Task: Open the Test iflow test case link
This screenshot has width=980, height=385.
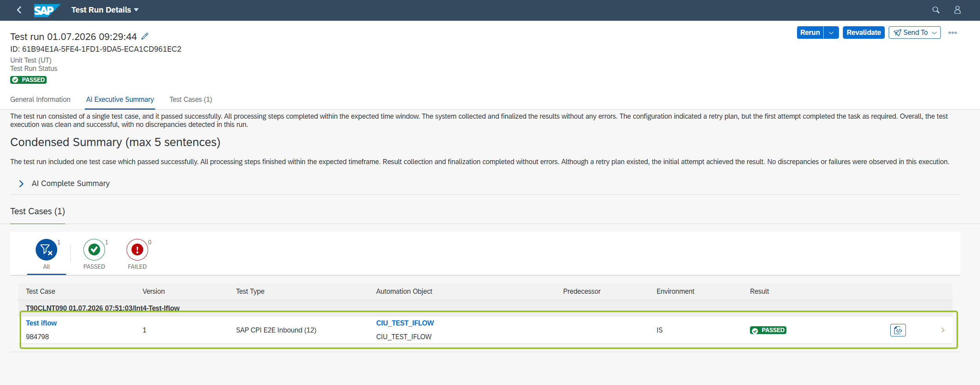Action: coord(41,323)
